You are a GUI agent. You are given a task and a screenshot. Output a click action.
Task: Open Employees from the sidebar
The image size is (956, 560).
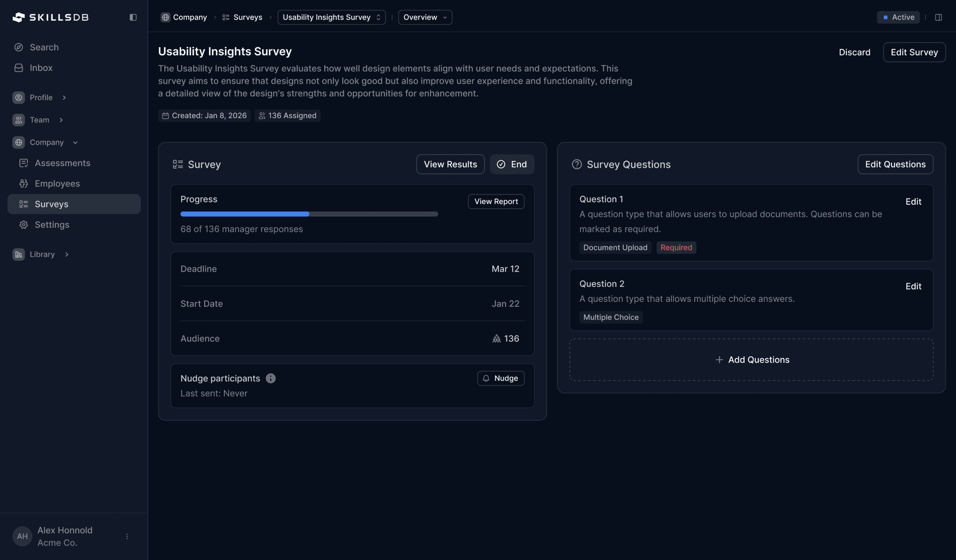(x=57, y=183)
